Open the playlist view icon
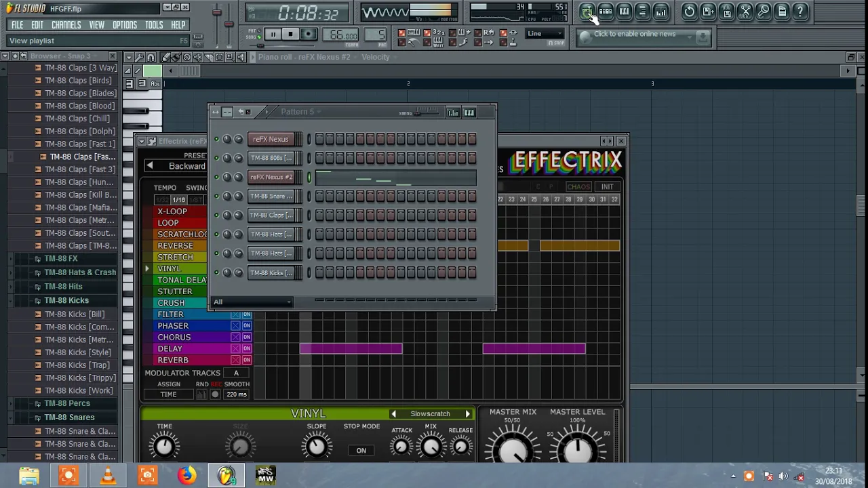This screenshot has width=868, height=488. (587, 11)
